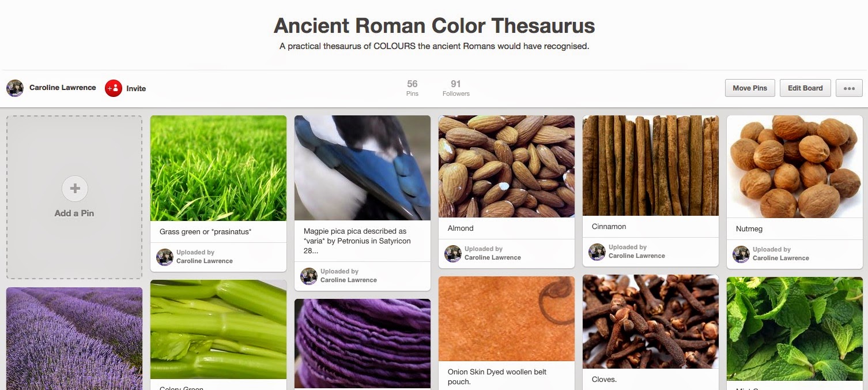
Task: Click the Add a Pin plus icon
Action: point(74,188)
